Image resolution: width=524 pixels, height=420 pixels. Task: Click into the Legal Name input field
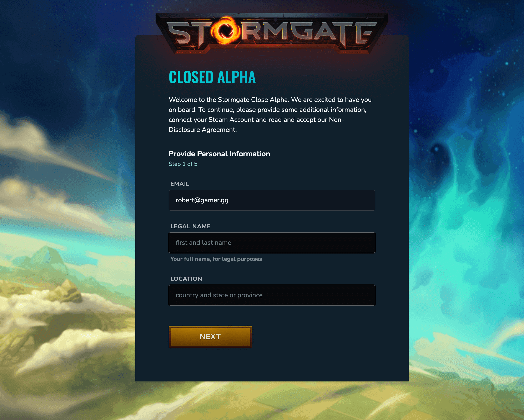point(272,242)
